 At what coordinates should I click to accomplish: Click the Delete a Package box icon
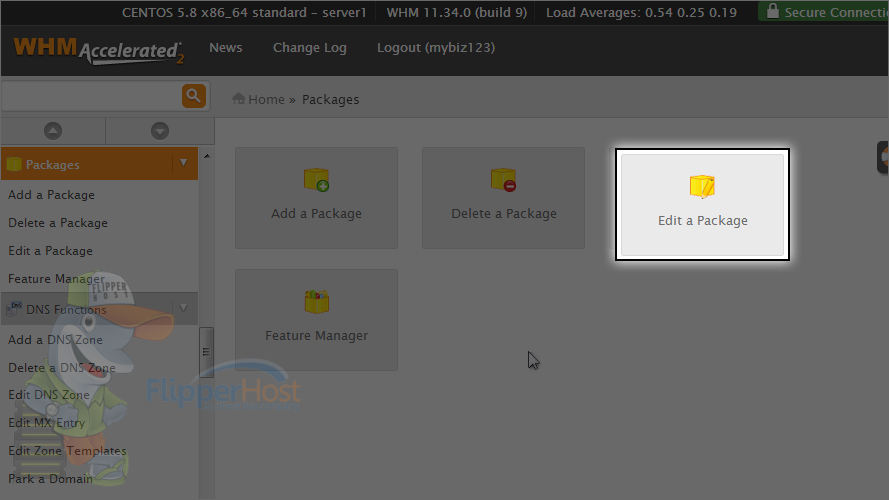(503, 180)
